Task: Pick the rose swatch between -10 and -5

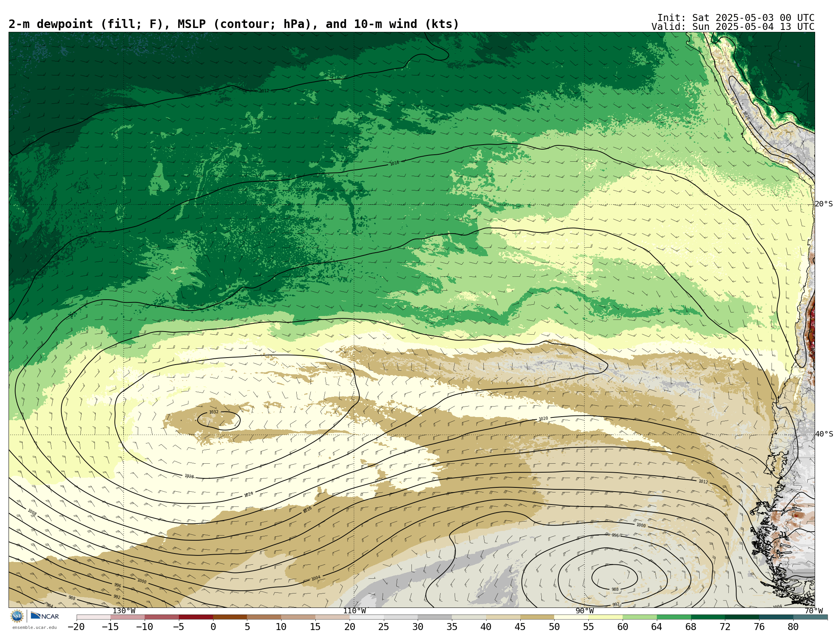Action: pos(162,617)
